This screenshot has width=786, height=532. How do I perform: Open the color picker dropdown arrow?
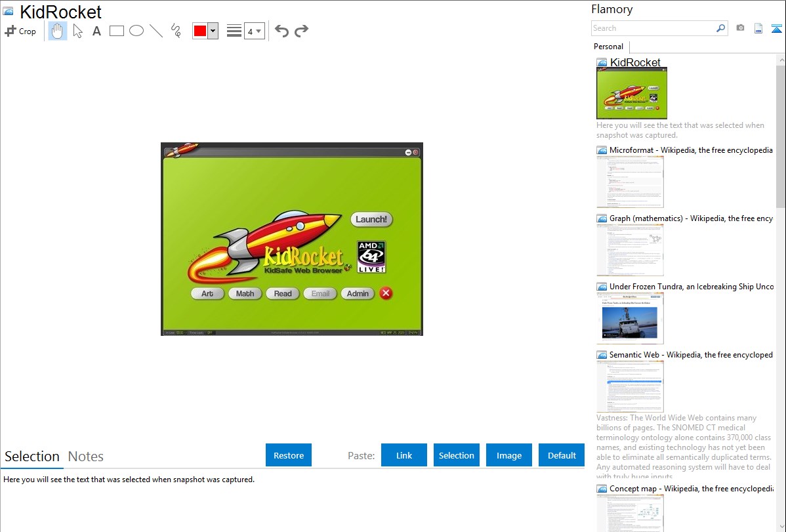coord(213,31)
